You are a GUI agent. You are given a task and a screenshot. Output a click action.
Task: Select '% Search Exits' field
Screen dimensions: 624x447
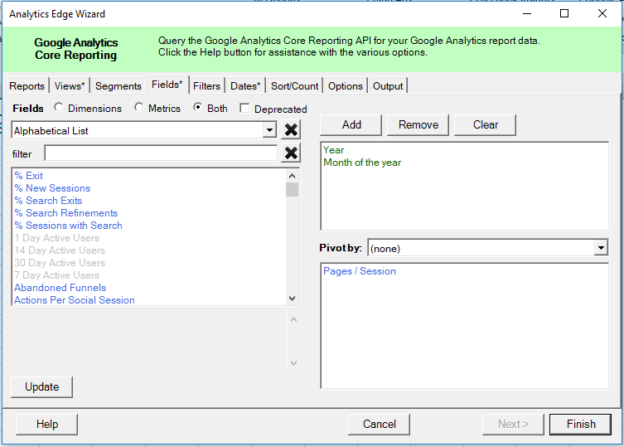tap(48, 201)
